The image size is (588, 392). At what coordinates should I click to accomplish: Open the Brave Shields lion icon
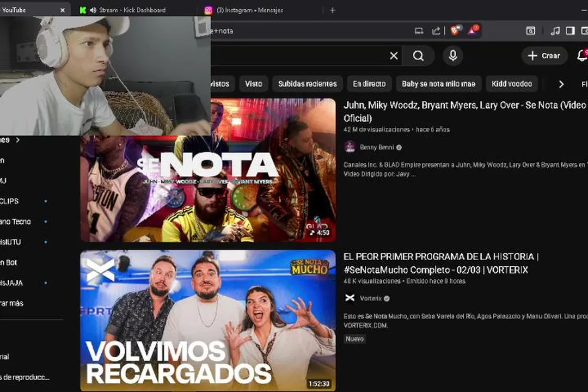[455, 30]
